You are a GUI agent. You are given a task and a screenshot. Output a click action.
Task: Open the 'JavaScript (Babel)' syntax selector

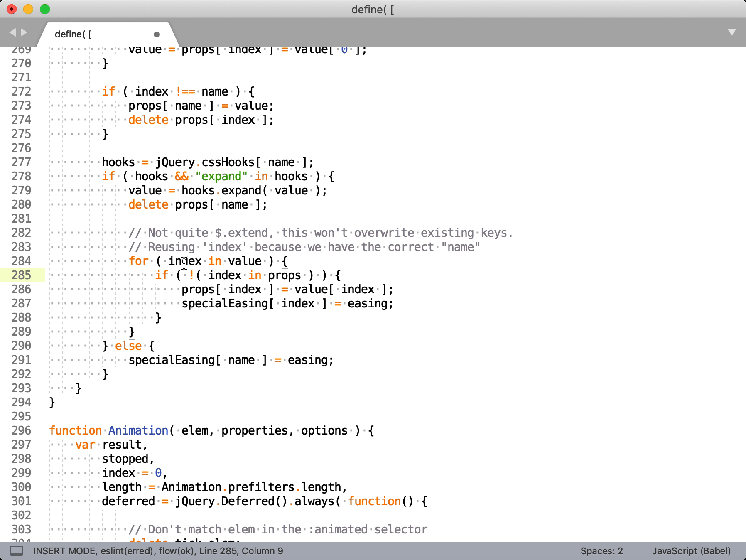point(691,551)
